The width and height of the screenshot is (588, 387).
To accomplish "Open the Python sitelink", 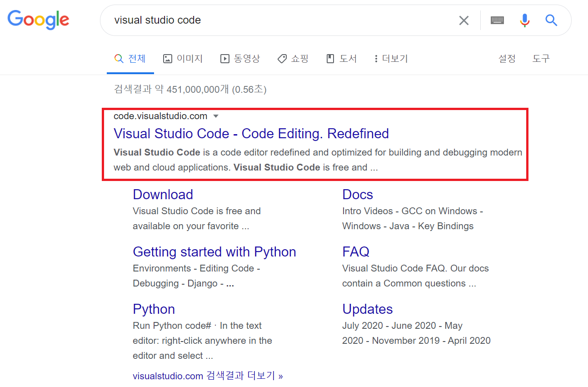I will tap(154, 309).
